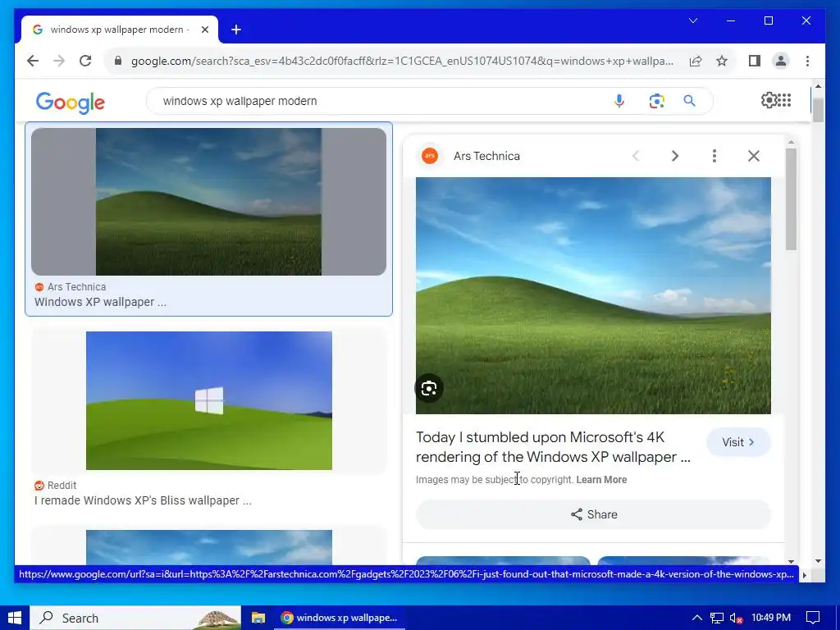Click Ars Technica name in preview header

(x=486, y=156)
